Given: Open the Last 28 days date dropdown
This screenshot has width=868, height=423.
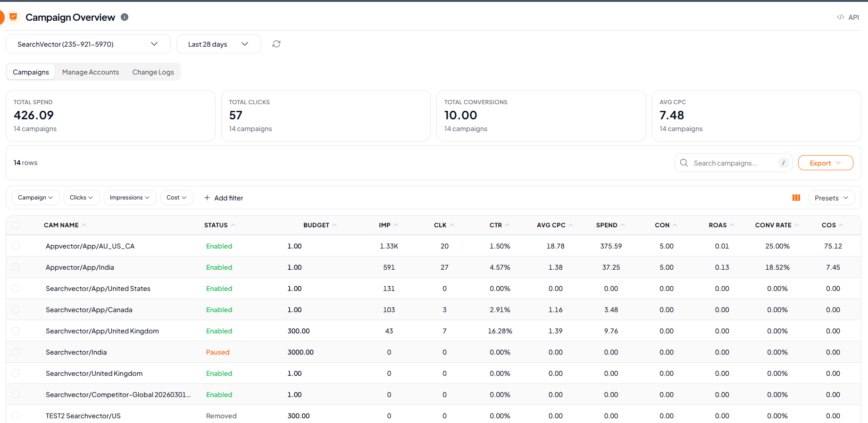Looking at the screenshot, I should click(219, 44).
